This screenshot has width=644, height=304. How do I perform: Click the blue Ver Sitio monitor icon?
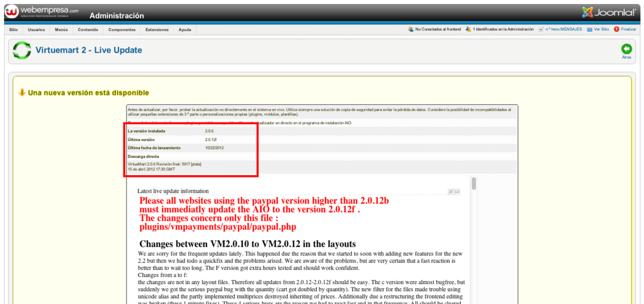(x=590, y=29)
